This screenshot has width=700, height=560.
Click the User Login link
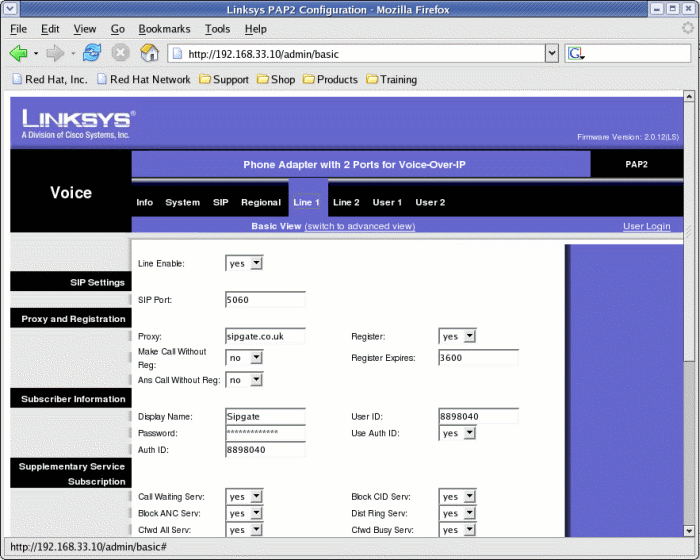pos(646,226)
